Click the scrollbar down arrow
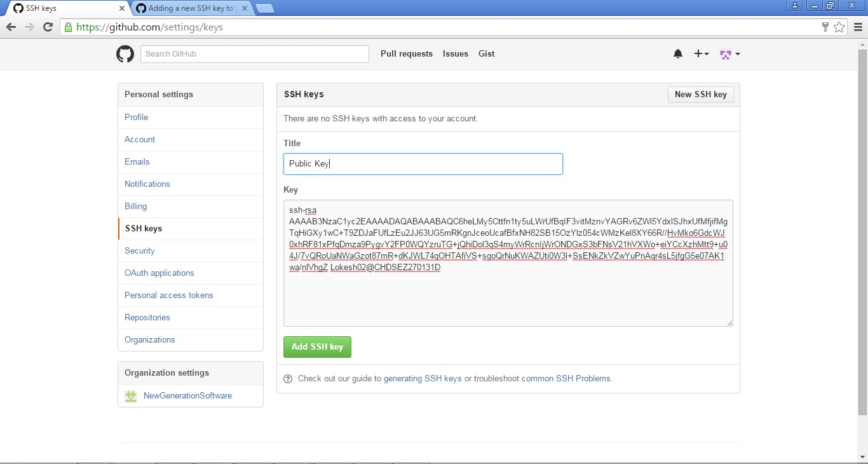 click(862, 457)
